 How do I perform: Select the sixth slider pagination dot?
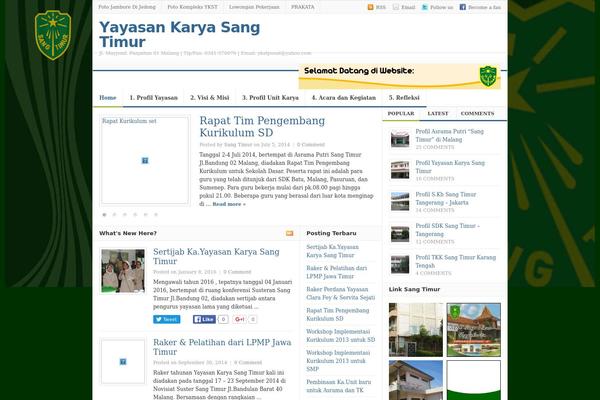click(156, 215)
